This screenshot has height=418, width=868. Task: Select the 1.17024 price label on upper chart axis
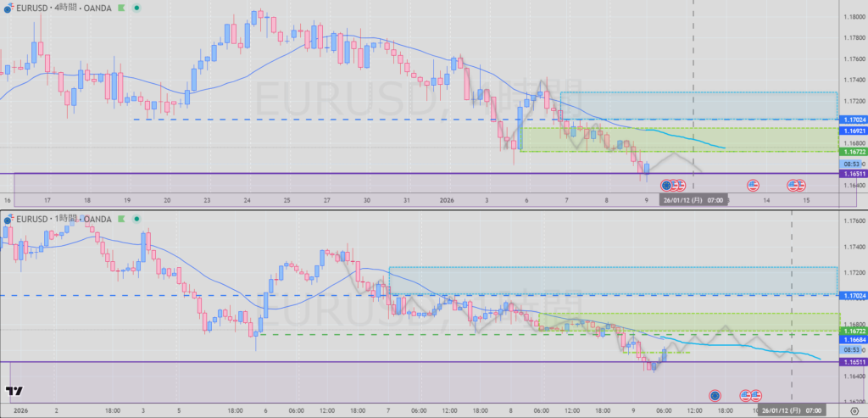click(852, 120)
